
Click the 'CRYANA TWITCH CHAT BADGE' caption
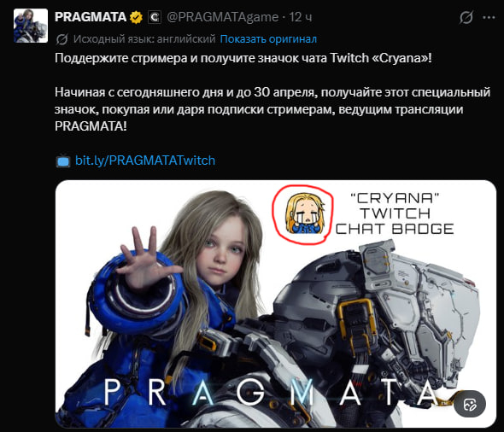click(x=395, y=213)
